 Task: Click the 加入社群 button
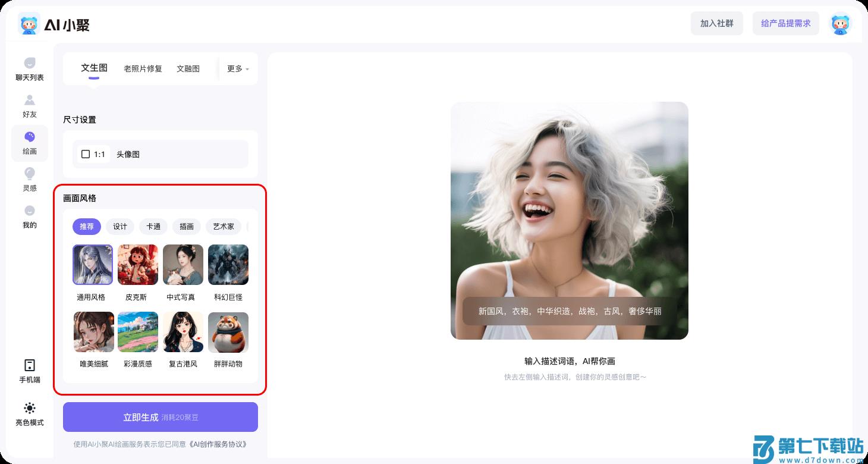[717, 24]
